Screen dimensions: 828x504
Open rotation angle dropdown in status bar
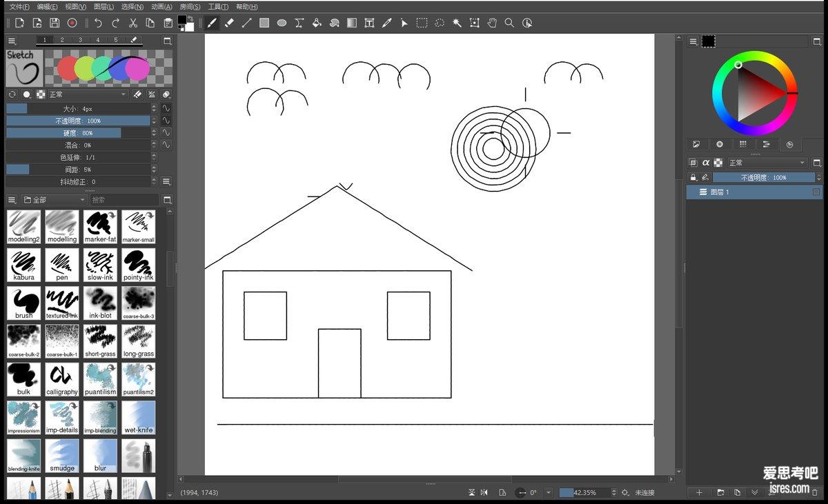(549, 492)
